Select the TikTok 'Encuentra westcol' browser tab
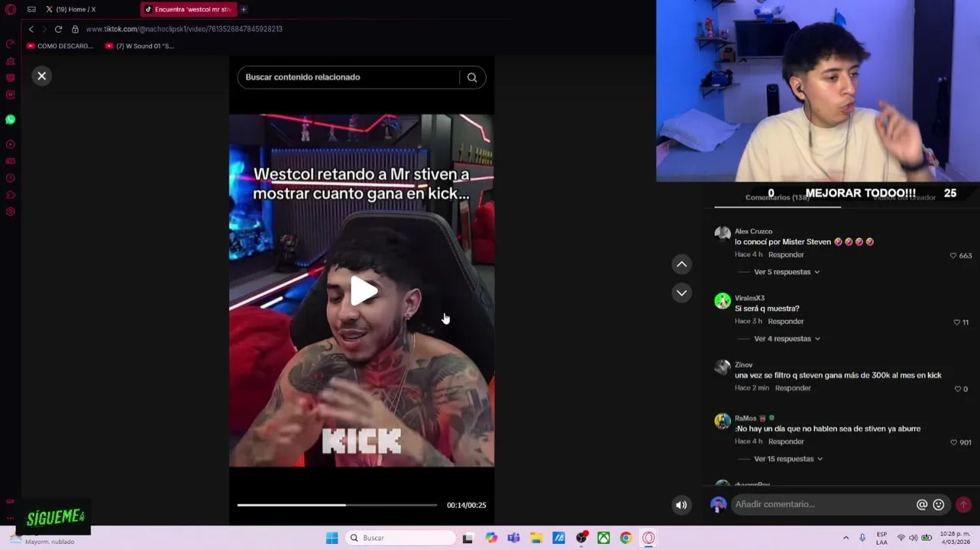 coord(188,9)
